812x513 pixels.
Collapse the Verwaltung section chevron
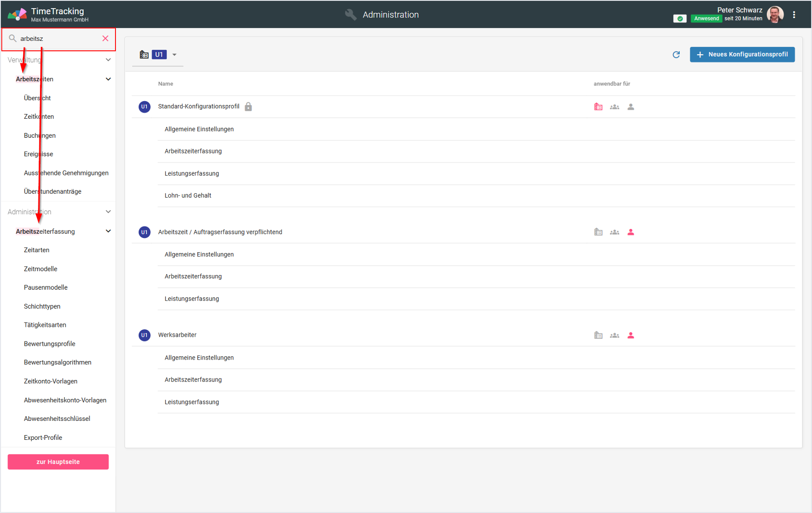click(x=108, y=60)
